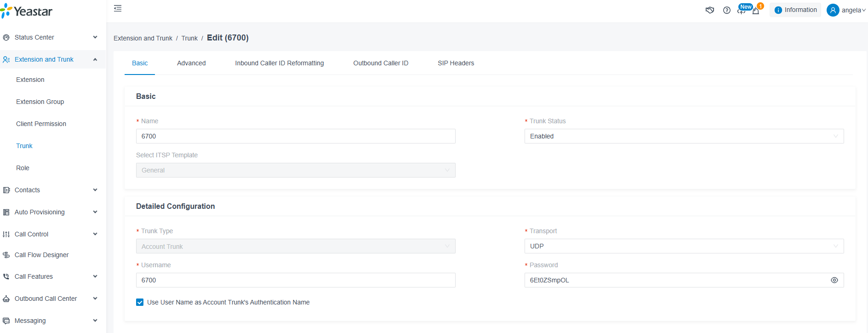Go to Extension and Trunk breadcrumb link
The height and width of the screenshot is (333, 868).
click(x=143, y=38)
